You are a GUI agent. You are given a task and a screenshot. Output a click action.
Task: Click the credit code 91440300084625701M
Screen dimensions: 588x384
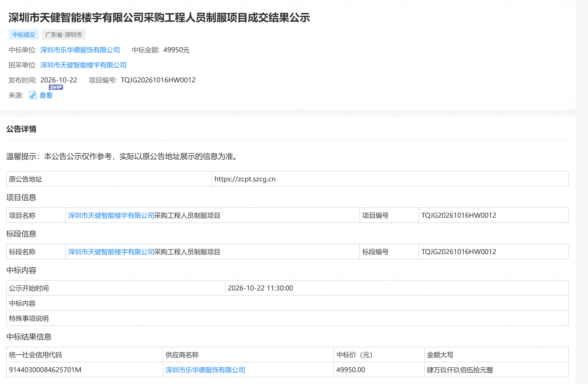pos(45,370)
